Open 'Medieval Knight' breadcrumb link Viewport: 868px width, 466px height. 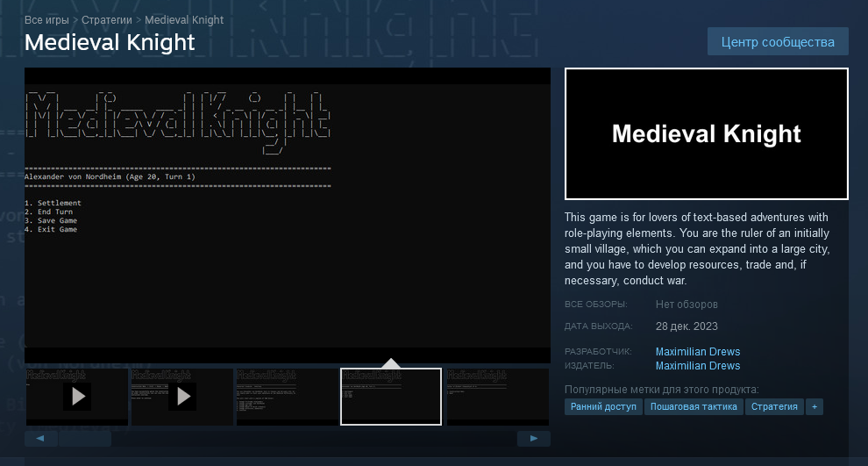coord(184,20)
